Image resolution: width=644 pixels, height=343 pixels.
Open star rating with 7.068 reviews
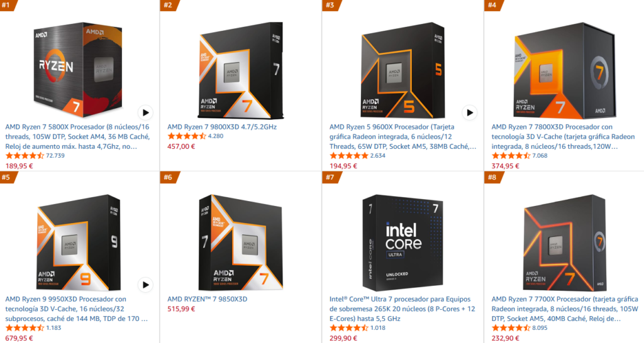(x=511, y=156)
